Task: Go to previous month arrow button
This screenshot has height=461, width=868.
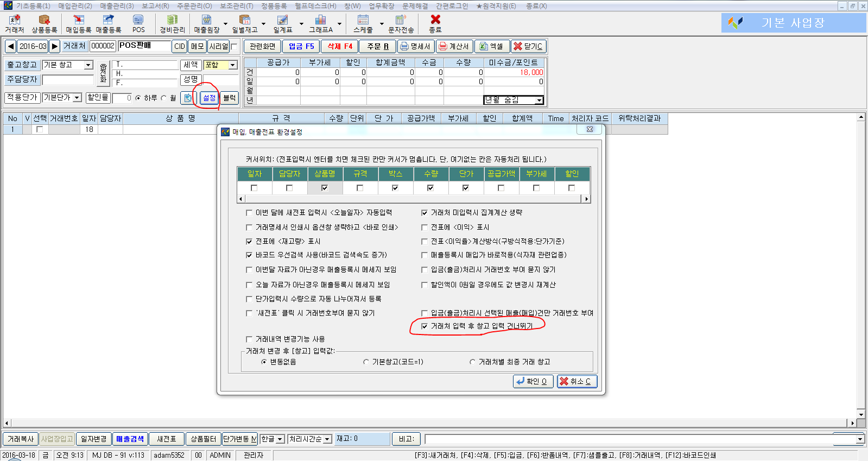Action: point(10,46)
